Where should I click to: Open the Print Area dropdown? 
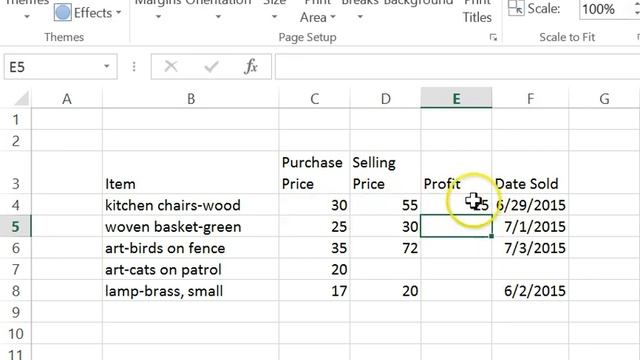pyautogui.click(x=318, y=12)
